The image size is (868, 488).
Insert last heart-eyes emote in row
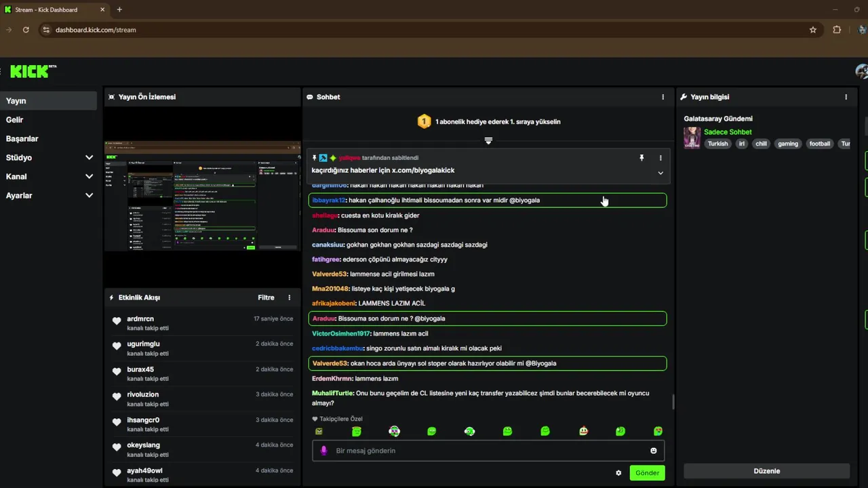[658, 431]
